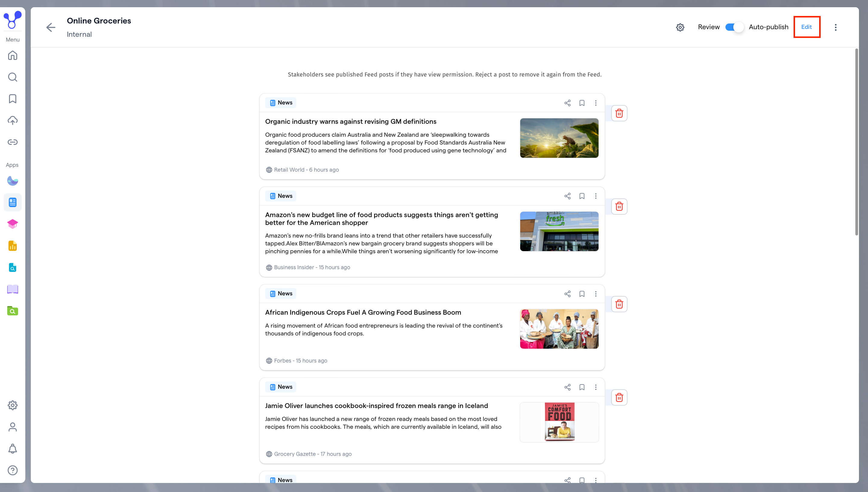Click the African food entrepreneurs thumbnail
Screen dimensions: 868x492
click(x=559, y=329)
